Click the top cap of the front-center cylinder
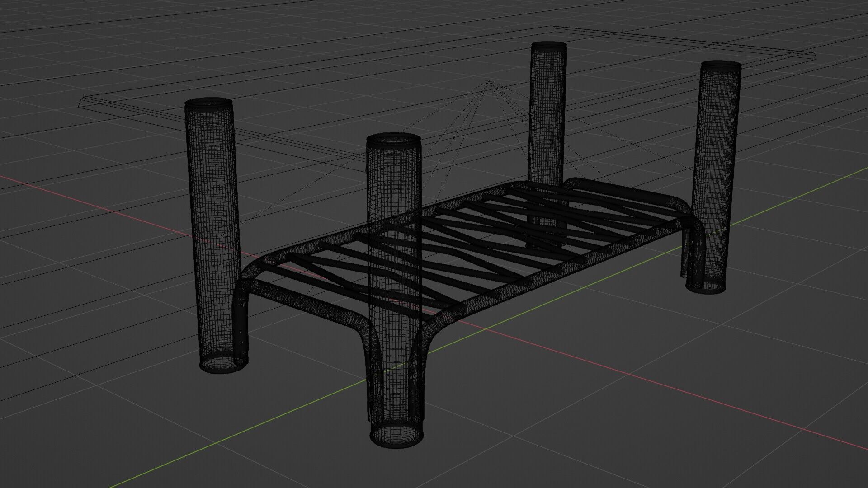 (393, 139)
